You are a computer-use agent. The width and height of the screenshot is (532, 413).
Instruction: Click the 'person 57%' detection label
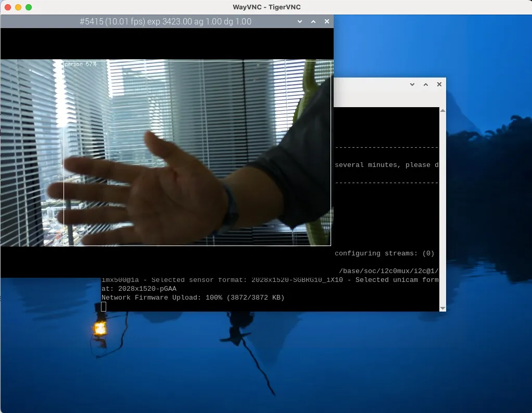[80, 64]
